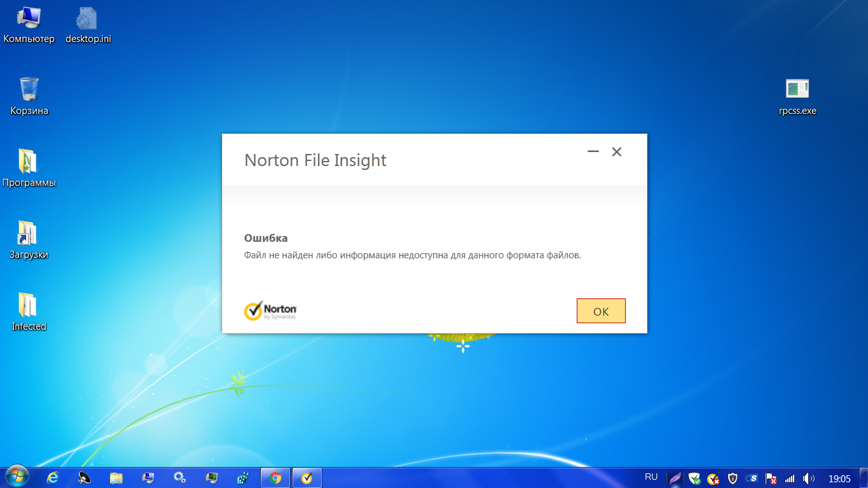Screen dimensions: 868x488
Task: Open the network signal tray icon
Action: tap(790, 478)
